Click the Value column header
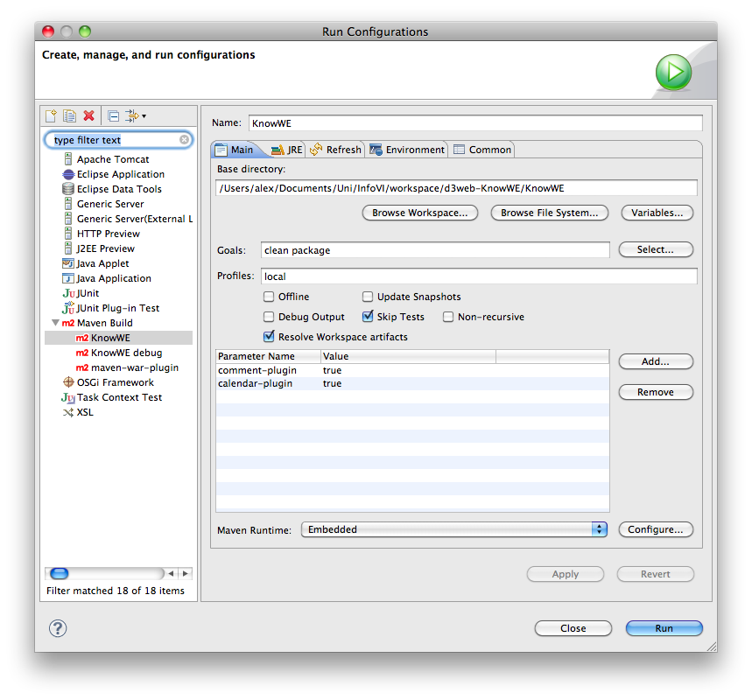This screenshot has height=700, width=752. pos(408,356)
